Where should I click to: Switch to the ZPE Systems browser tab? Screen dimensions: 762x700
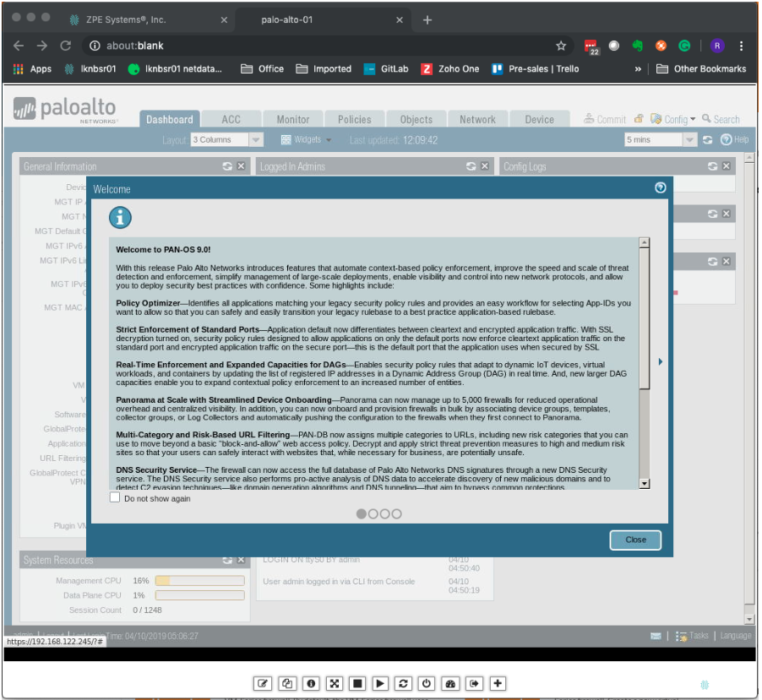tap(149, 20)
